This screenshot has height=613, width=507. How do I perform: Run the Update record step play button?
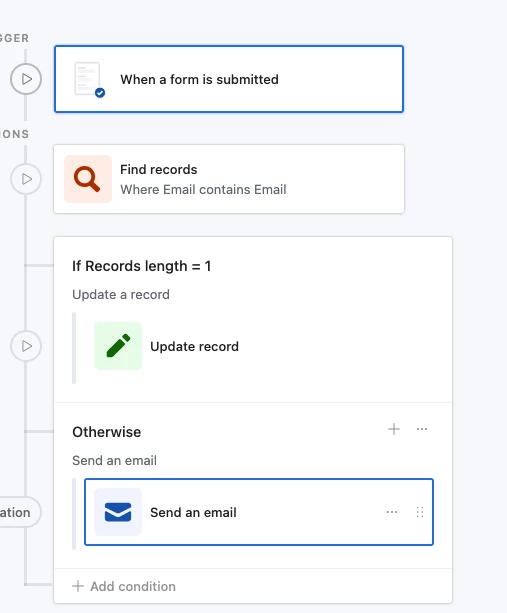tap(26, 346)
